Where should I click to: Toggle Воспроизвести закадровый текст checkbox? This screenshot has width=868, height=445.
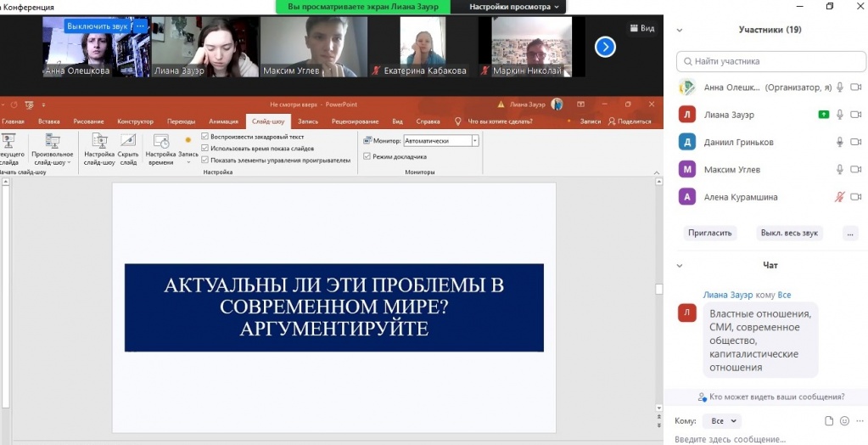(204, 137)
